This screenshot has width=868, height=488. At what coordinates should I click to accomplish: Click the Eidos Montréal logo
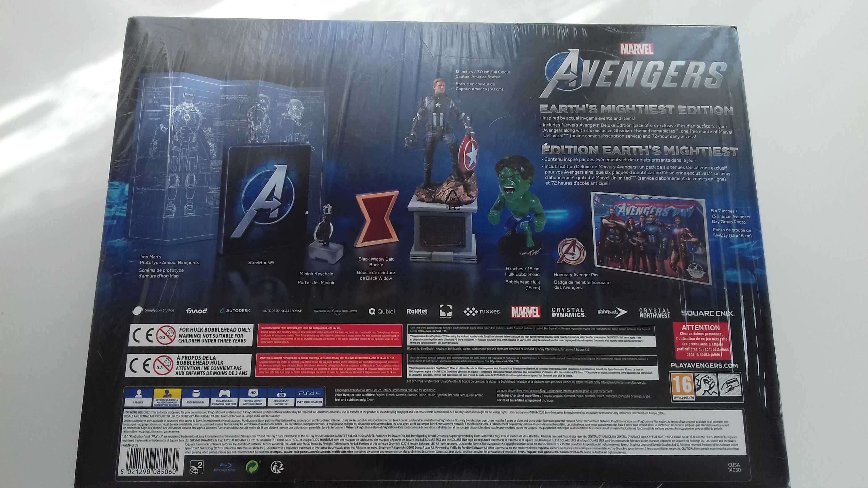click(612, 312)
